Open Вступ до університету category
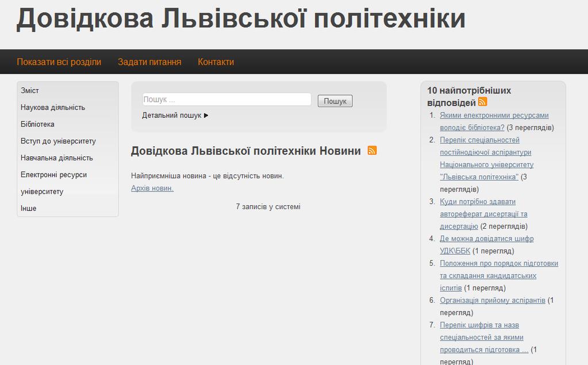Viewport: 588px width, 365px height. (58, 141)
